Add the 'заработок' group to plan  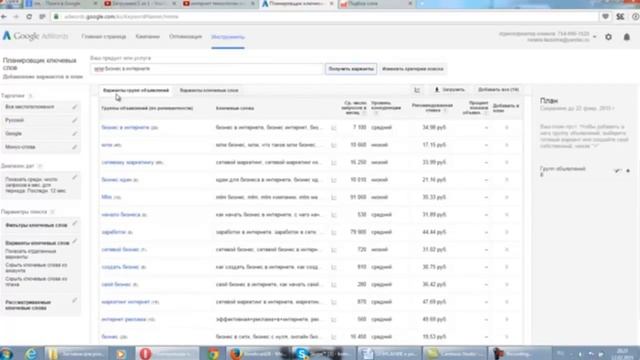coord(507,232)
